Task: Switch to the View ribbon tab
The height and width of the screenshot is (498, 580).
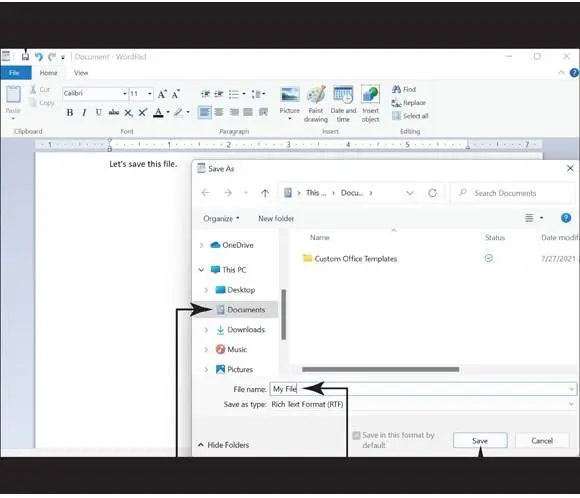Action: pos(81,73)
